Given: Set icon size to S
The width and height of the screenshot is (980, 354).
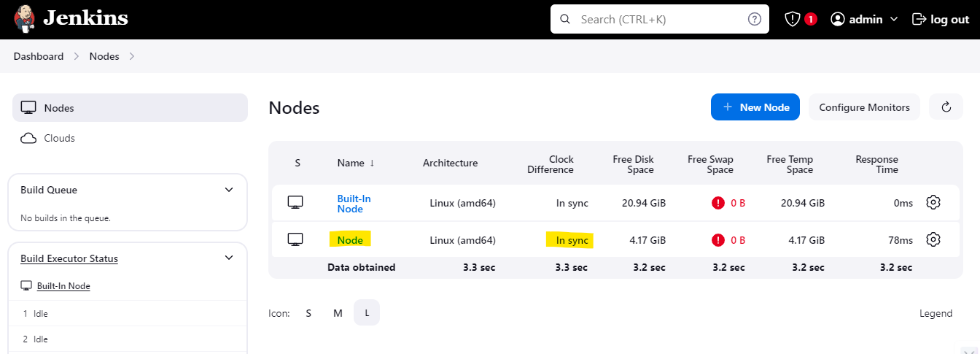Looking at the screenshot, I should click(x=308, y=313).
